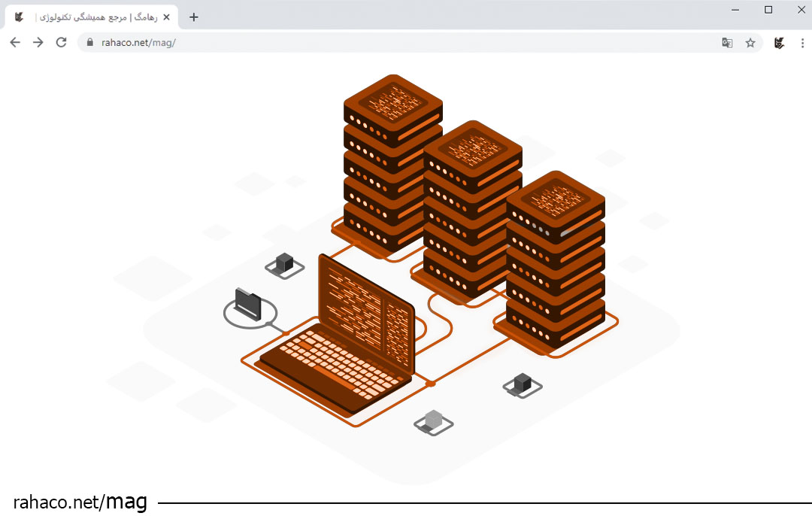The height and width of the screenshot is (516, 812).
Task: View site info via the padlock icon
Action: coord(90,43)
